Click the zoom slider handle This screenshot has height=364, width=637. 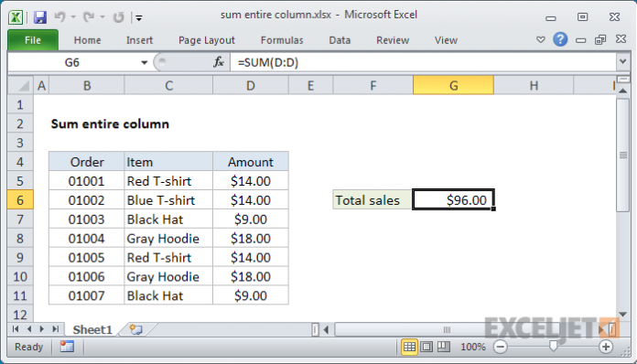point(553,346)
